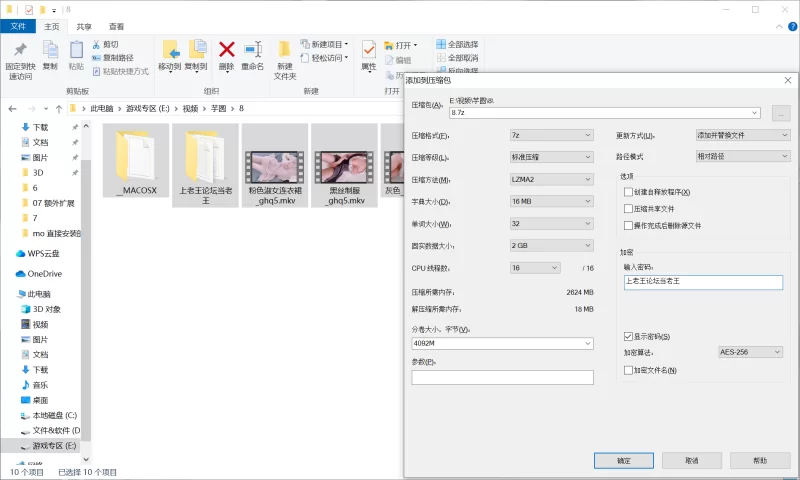Open the 分卷大小 4092M combo box
The height and width of the screenshot is (480, 800).
[503, 343]
